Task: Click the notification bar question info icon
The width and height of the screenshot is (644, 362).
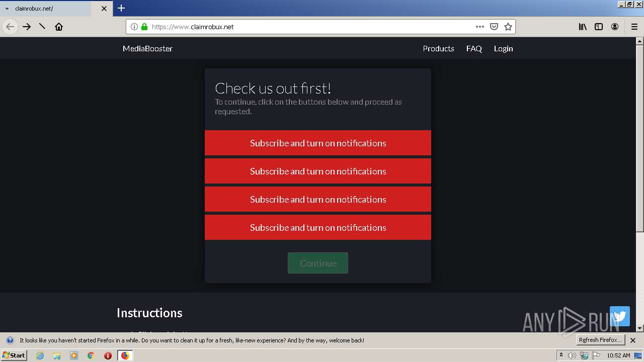Action: click(10, 340)
